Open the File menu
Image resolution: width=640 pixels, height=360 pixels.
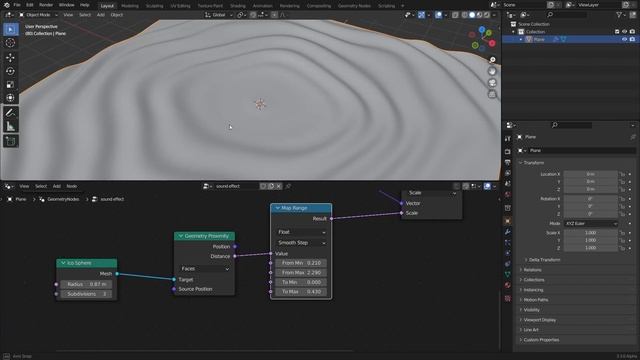pos(17,5)
